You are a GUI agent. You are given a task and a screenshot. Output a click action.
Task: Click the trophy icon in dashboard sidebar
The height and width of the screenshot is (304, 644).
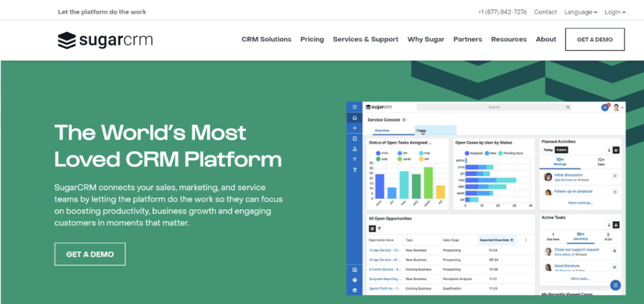pyautogui.click(x=355, y=170)
